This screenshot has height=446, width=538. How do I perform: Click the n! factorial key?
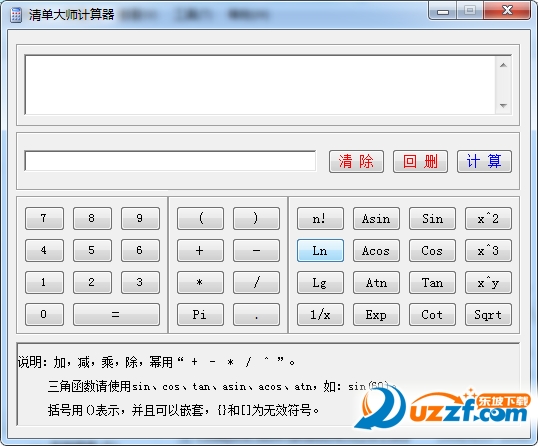320,218
